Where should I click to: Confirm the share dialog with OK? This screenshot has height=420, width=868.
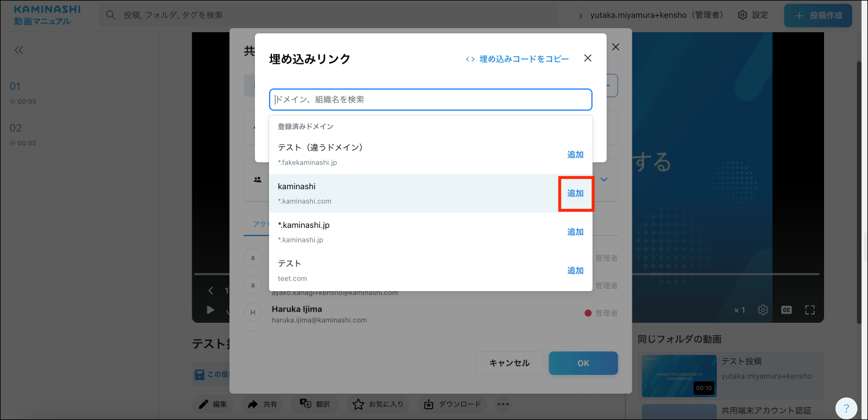click(x=583, y=363)
